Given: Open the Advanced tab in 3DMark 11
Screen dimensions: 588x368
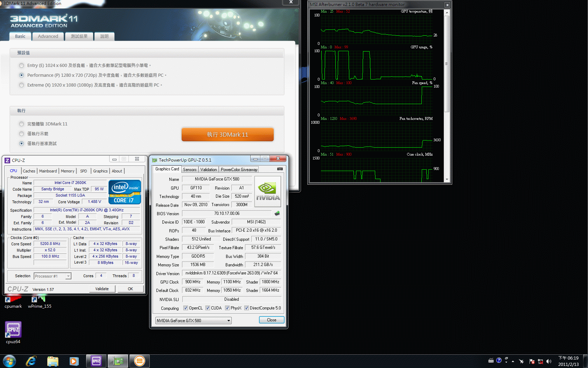Looking at the screenshot, I should [48, 36].
